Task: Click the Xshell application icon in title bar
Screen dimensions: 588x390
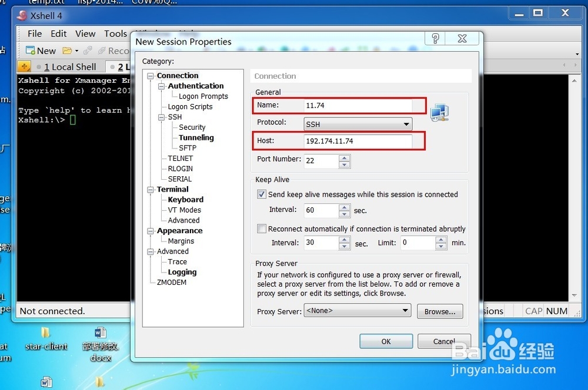Action: pos(22,15)
